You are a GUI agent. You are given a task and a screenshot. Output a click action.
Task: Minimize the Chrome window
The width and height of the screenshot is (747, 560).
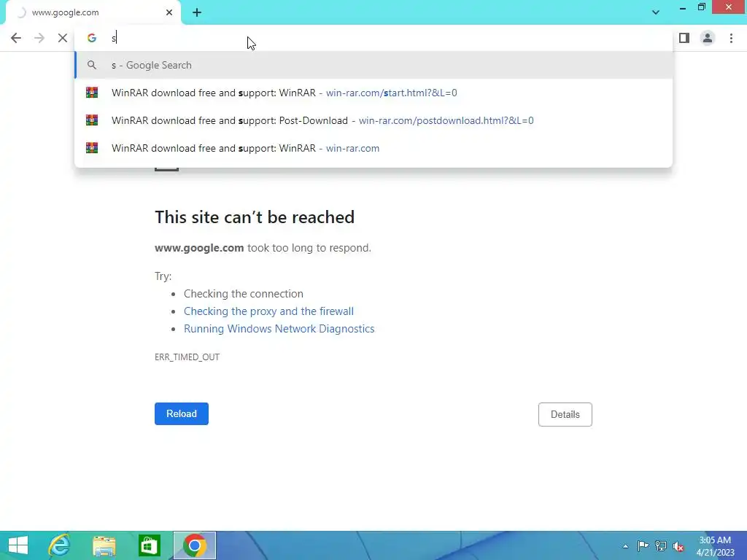[683, 8]
